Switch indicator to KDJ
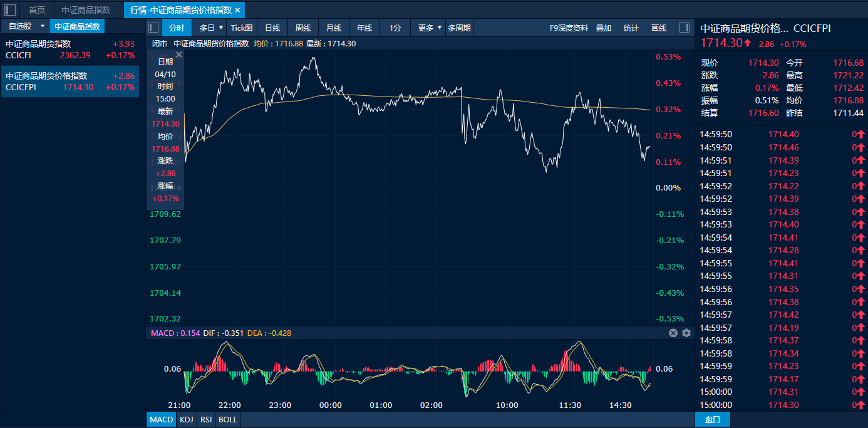868x428 pixels. [187, 419]
